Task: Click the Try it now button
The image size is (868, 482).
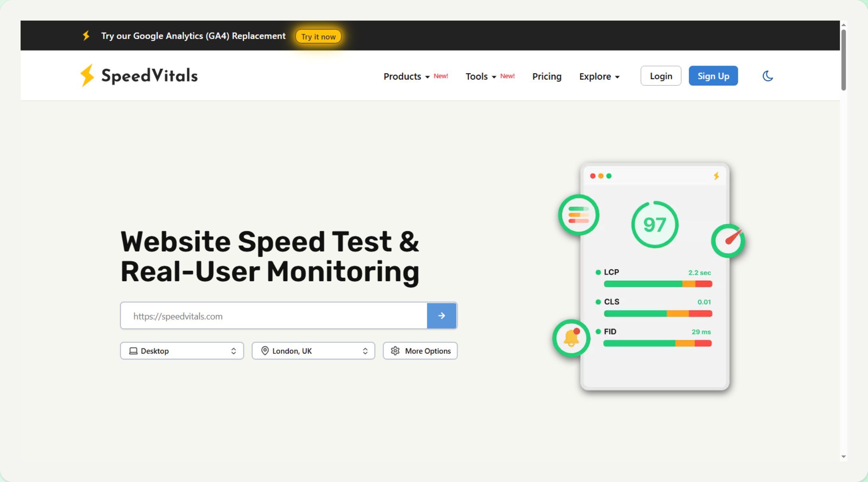Action: click(x=318, y=37)
